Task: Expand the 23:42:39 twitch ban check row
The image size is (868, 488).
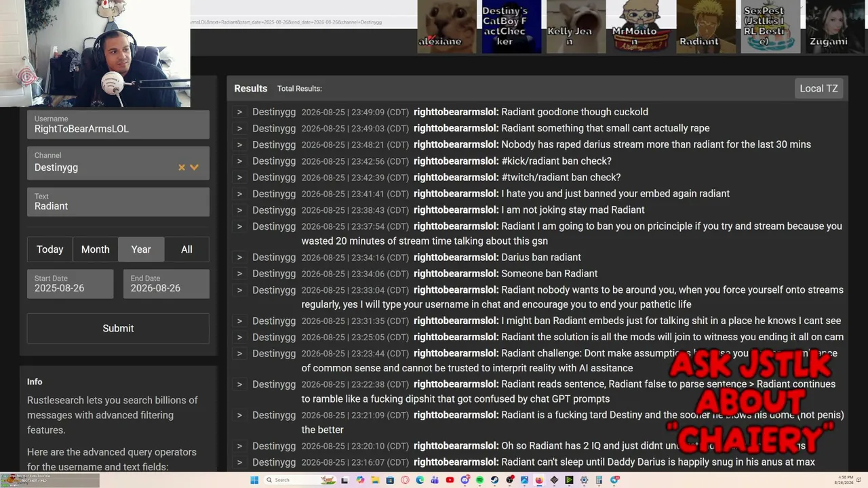Action: [x=239, y=177]
